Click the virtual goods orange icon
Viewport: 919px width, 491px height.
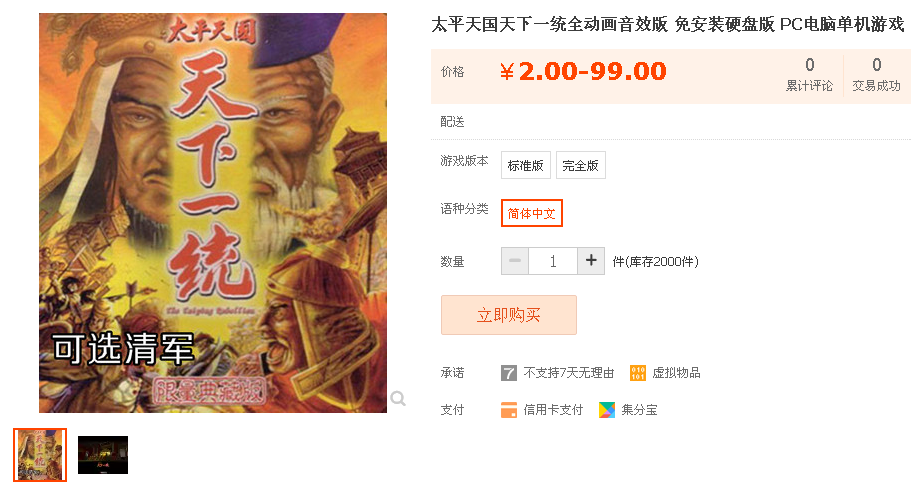point(638,373)
